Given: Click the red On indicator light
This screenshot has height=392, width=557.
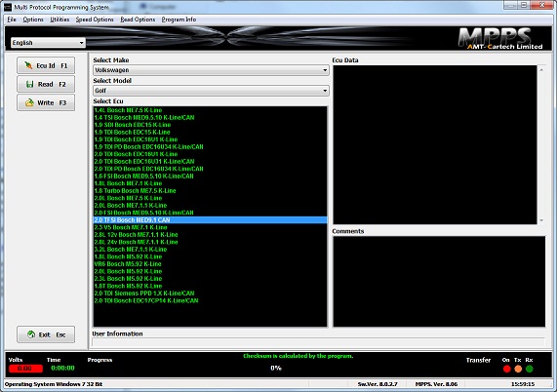Looking at the screenshot, I should [x=507, y=369].
